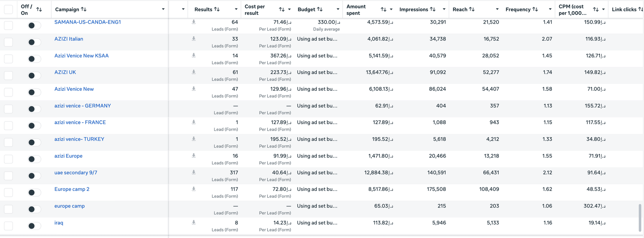Sort by Results column arrows icon
This screenshot has height=238, width=644.
coord(217,9)
